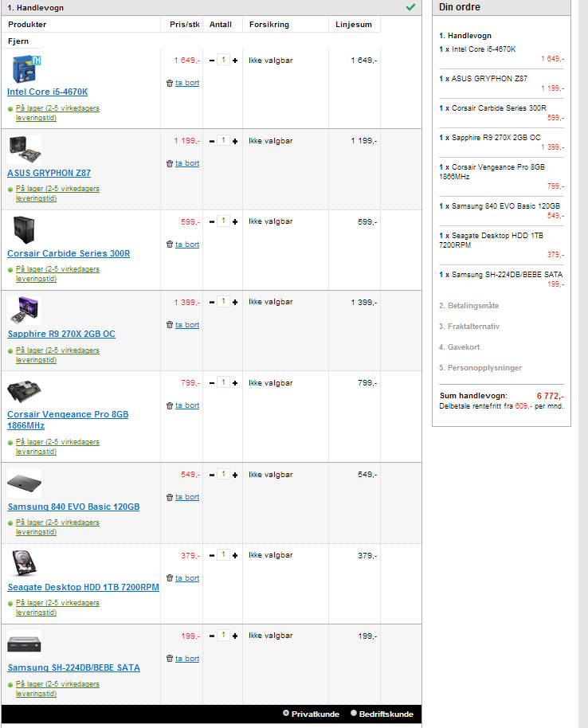Open the Intel Core i5-4670K product link
Image resolution: width=588 pixels, height=728 pixels.
[x=47, y=92]
